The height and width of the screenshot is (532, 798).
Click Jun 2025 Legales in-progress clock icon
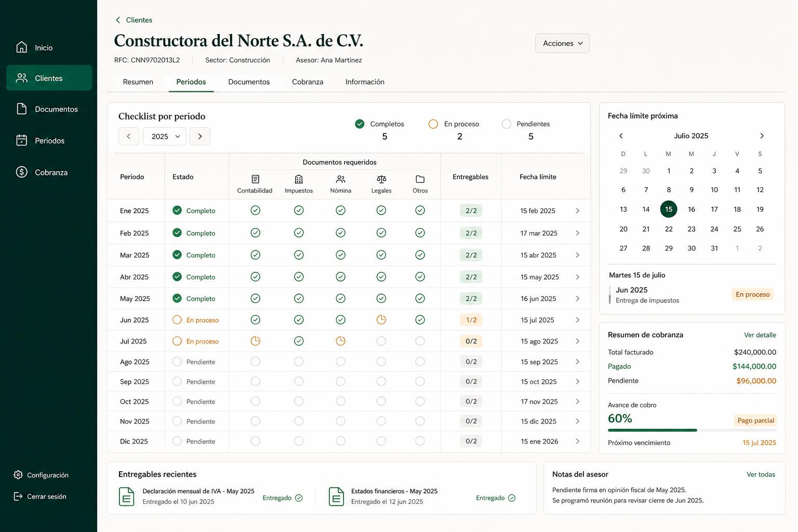click(381, 320)
